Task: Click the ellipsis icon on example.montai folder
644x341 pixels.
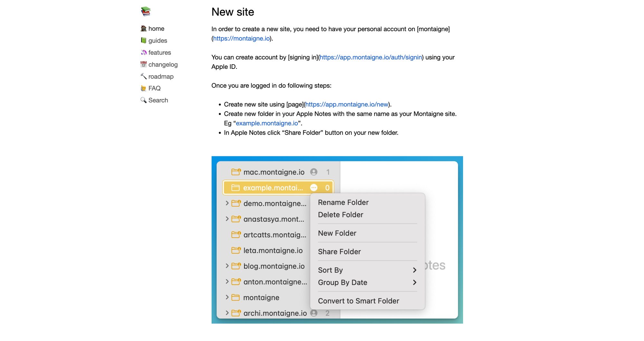Action: pyautogui.click(x=314, y=188)
